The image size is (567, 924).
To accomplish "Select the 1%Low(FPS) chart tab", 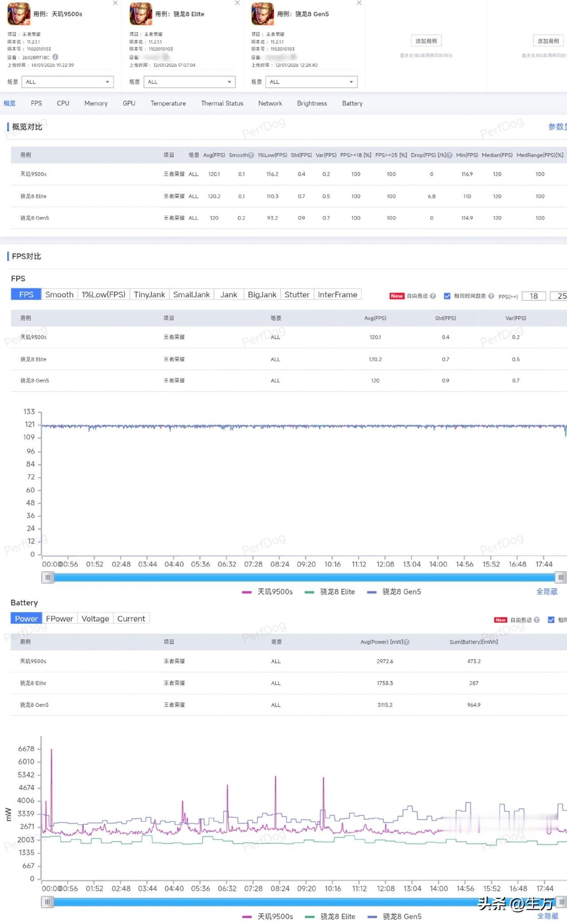I will (103, 295).
